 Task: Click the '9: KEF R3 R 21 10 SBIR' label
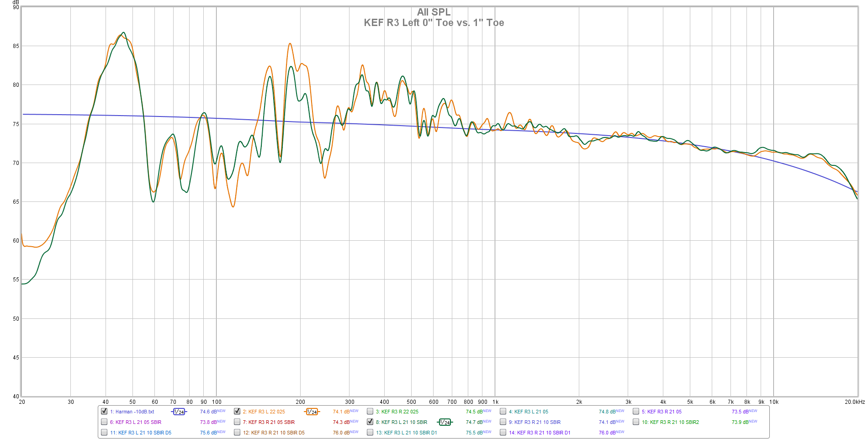pyautogui.click(x=535, y=422)
